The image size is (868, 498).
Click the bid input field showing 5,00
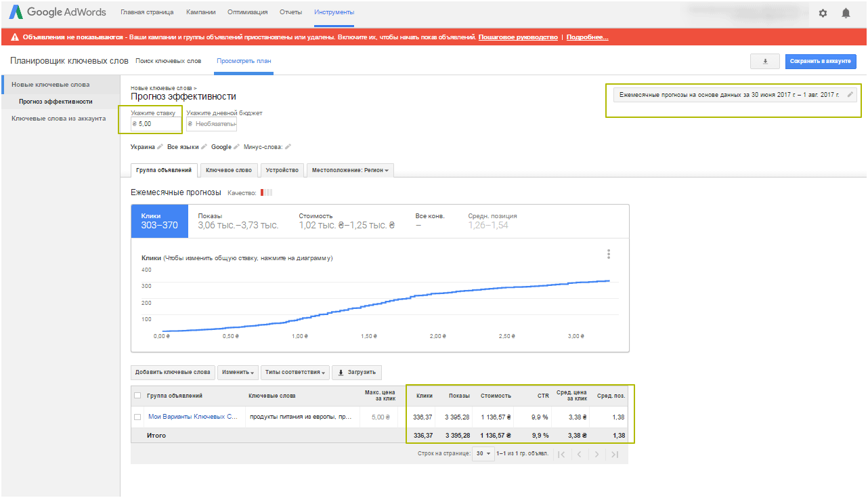tap(156, 124)
